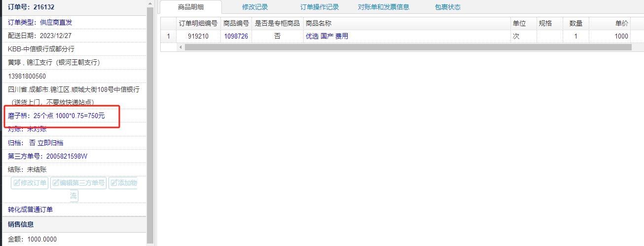Image resolution: width=644 pixels, height=246 pixels.
Task: Click the 商品编号 column header
Action: pyautogui.click(x=236, y=23)
